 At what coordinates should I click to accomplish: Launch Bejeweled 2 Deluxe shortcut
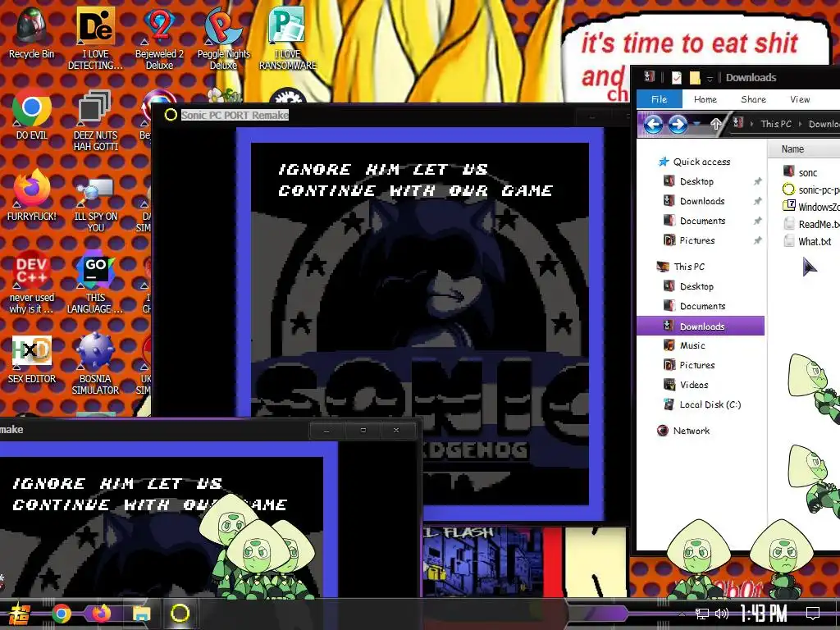[159, 38]
